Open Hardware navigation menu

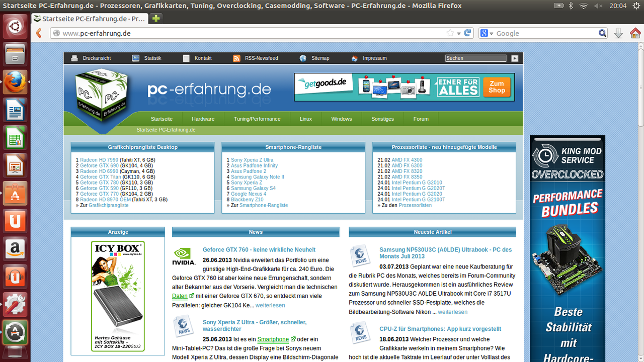203,119
